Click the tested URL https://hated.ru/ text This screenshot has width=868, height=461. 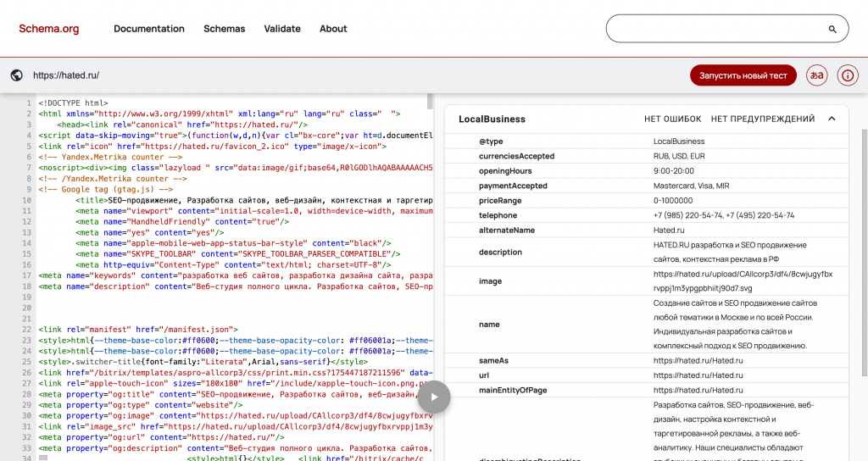(66, 75)
